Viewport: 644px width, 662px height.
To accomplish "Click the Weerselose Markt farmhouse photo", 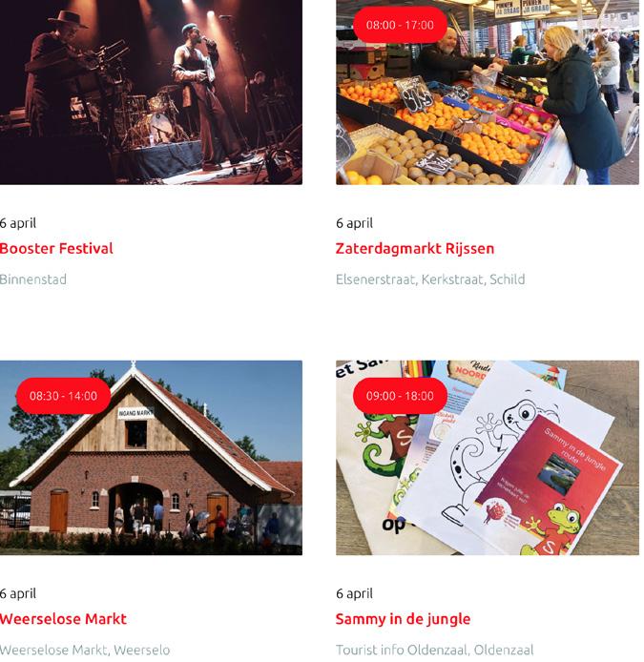I will (x=151, y=458).
